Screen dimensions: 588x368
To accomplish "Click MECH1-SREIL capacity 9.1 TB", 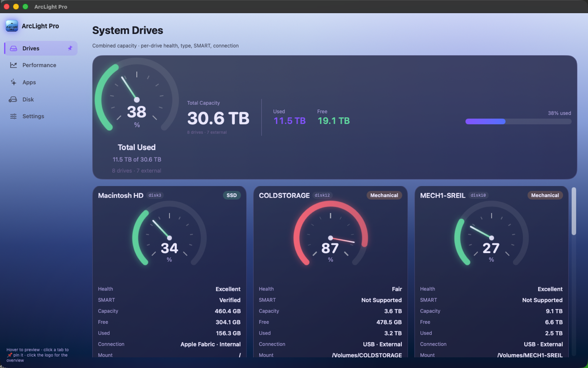I will coord(554,311).
